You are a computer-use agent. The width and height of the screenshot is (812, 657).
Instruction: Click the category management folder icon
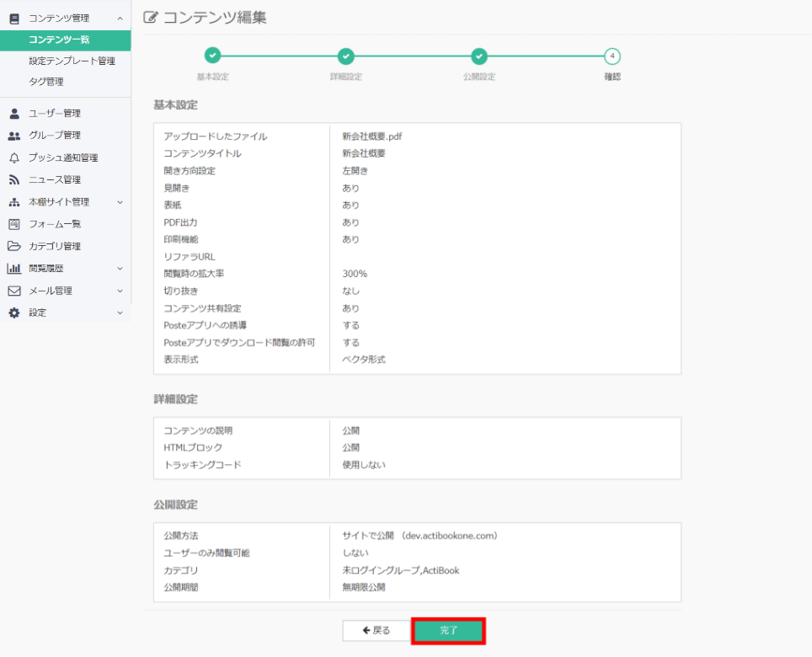14,246
